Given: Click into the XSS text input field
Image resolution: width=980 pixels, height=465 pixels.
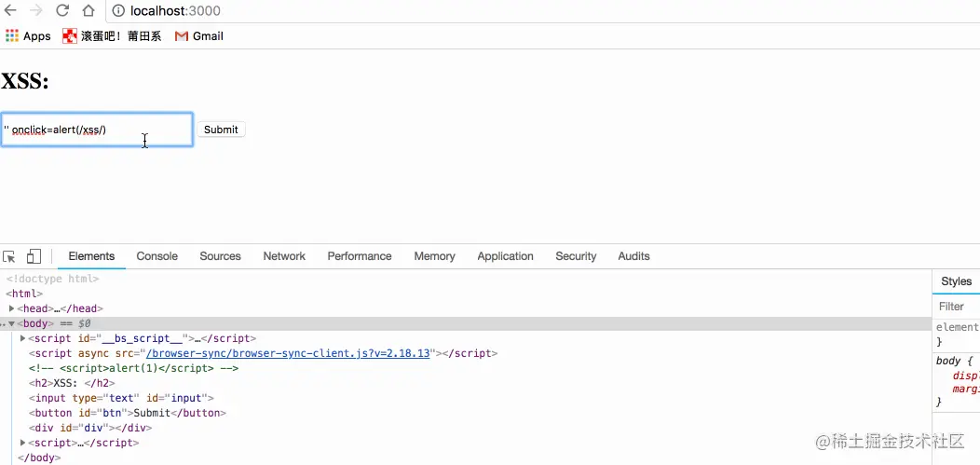Looking at the screenshot, I should [x=97, y=130].
